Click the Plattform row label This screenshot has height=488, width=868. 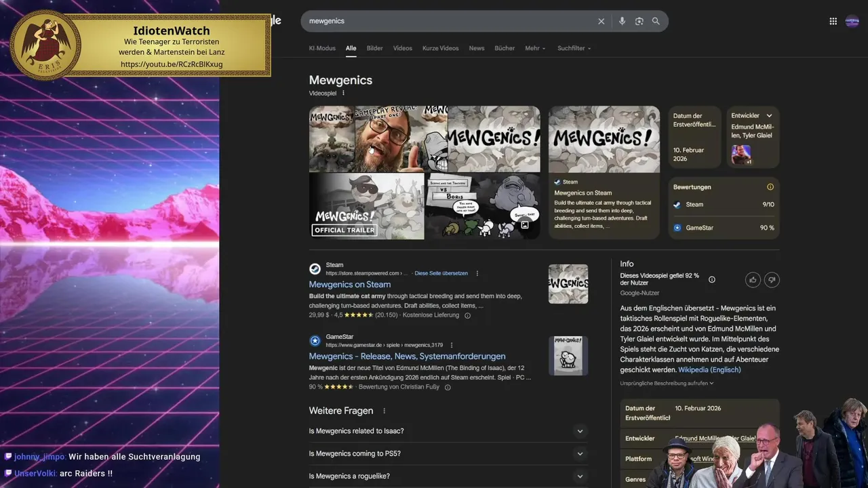638,459
